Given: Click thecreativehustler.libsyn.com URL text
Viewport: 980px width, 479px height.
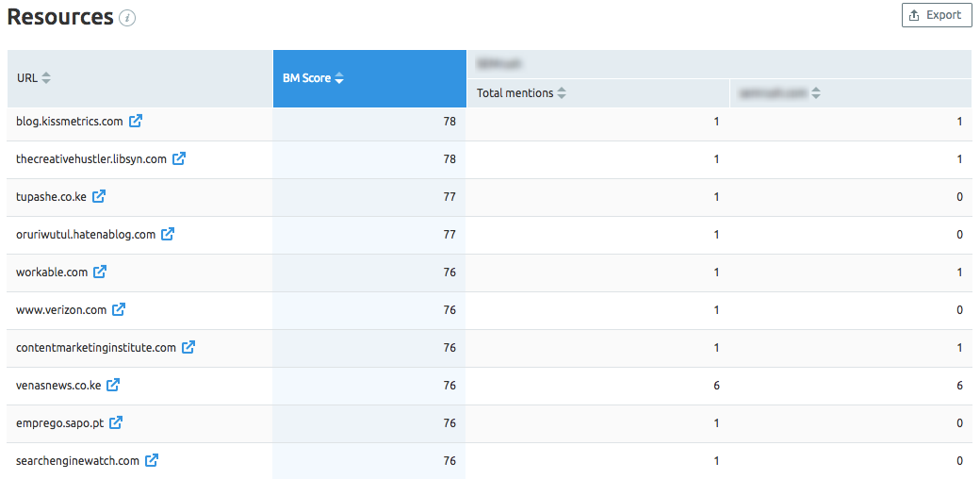Looking at the screenshot, I should point(91,158).
